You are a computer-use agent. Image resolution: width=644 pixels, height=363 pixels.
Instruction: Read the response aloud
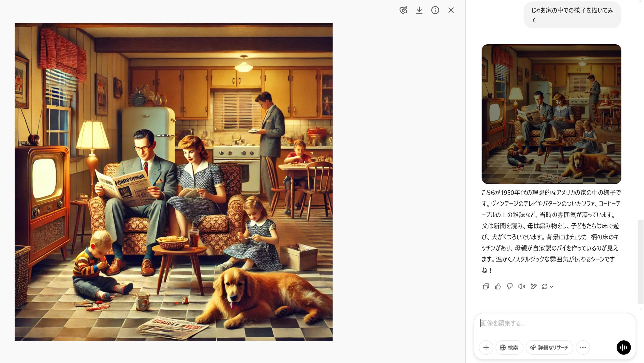pyautogui.click(x=521, y=287)
